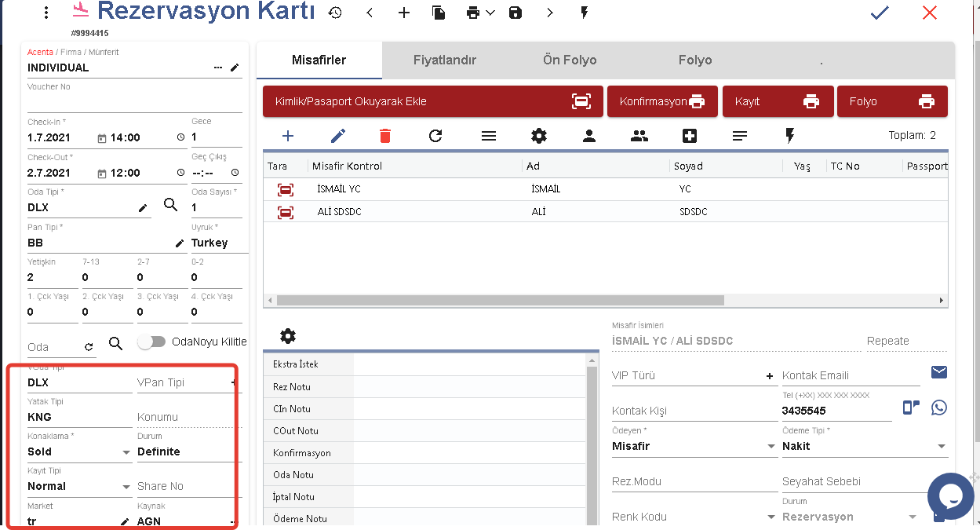Open the Ödeyen Misafir dropdown

[x=771, y=447]
